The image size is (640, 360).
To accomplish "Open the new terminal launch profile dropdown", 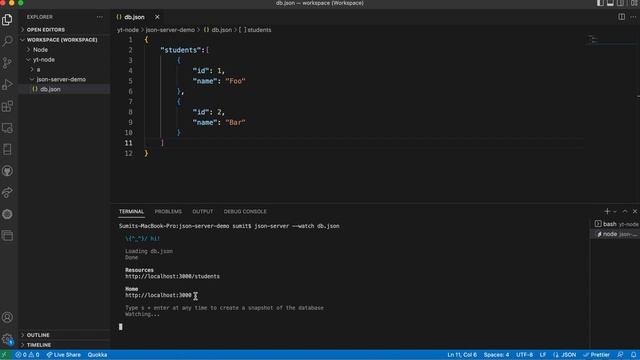I will [615, 211].
